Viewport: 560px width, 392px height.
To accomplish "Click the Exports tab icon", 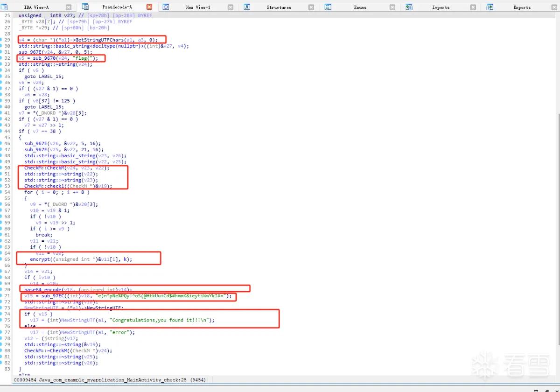I will pos(490,7).
